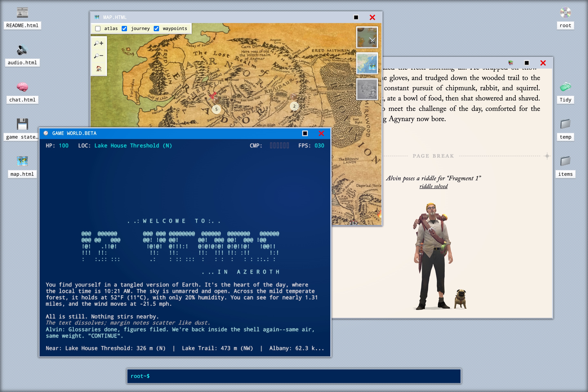The image size is (588, 392).
Task: Click the root~$ terminal input field
Action: (x=293, y=376)
